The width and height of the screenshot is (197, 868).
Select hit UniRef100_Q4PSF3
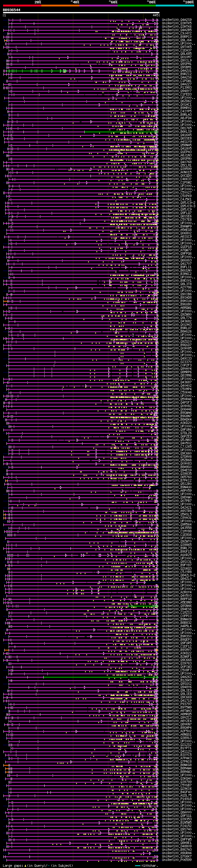point(177,402)
